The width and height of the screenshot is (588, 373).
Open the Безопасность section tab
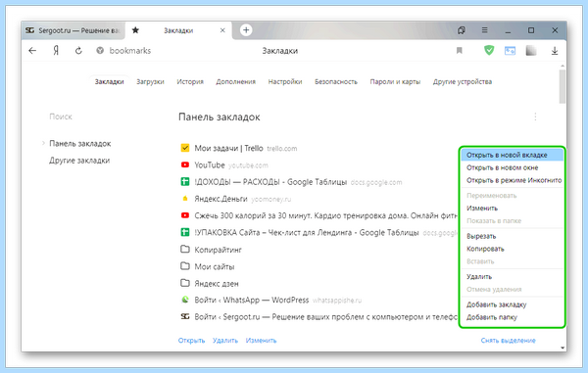point(336,81)
